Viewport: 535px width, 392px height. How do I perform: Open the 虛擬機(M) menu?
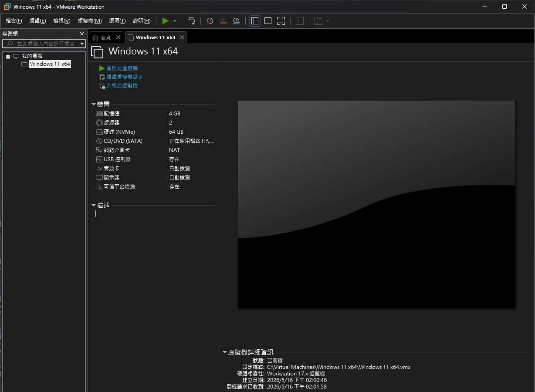click(89, 21)
